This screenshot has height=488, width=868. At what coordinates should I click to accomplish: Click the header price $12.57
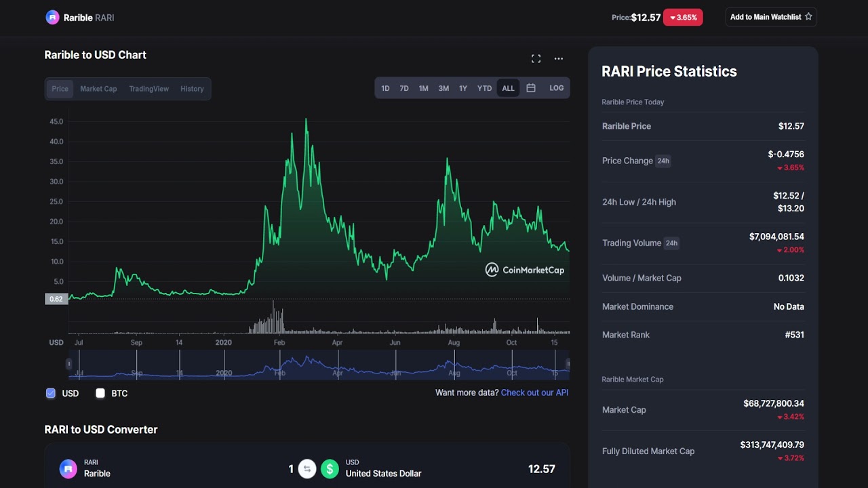point(646,18)
